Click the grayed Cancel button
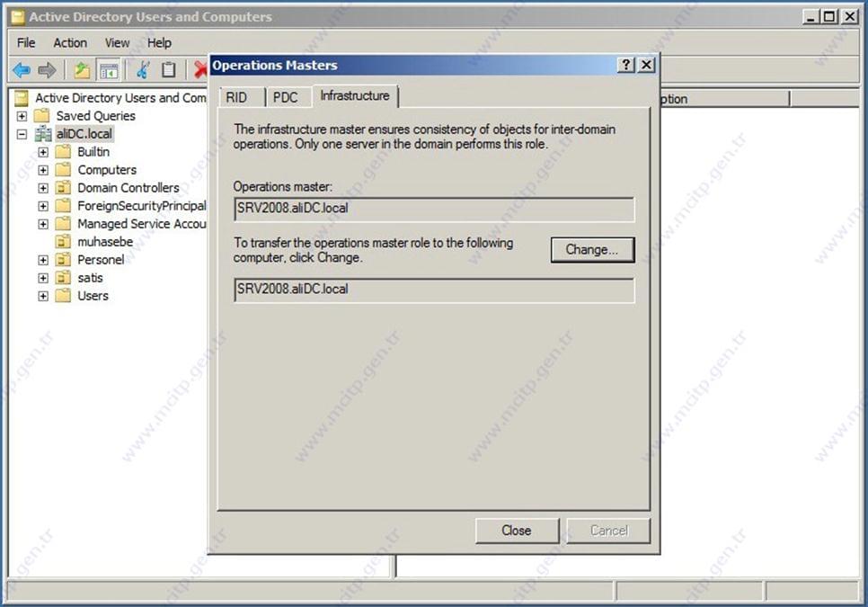The width and height of the screenshot is (868, 607). (609, 531)
